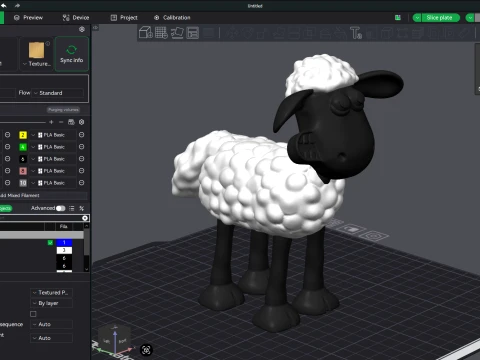Click the AMS sync icon above filaments

[x=71, y=122]
